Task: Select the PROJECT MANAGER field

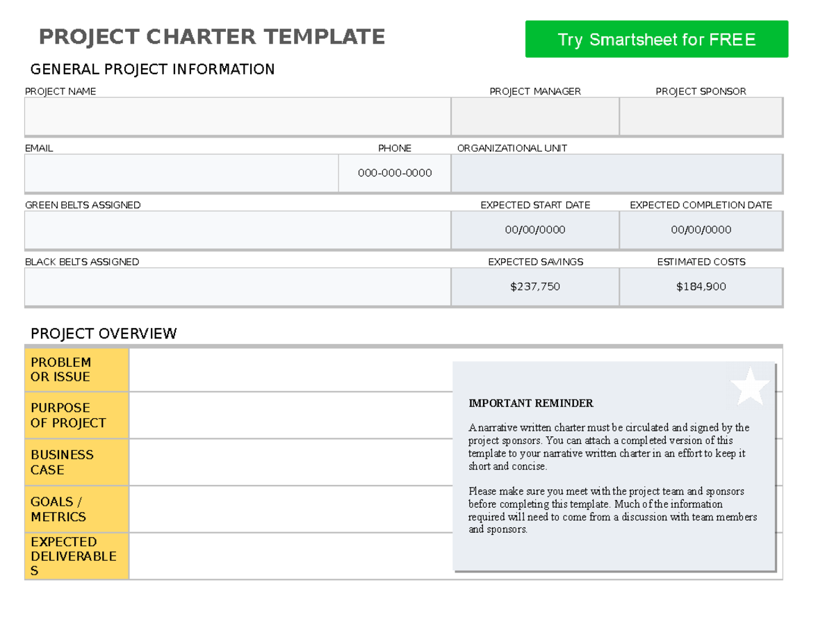Action: (x=534, y=116)
